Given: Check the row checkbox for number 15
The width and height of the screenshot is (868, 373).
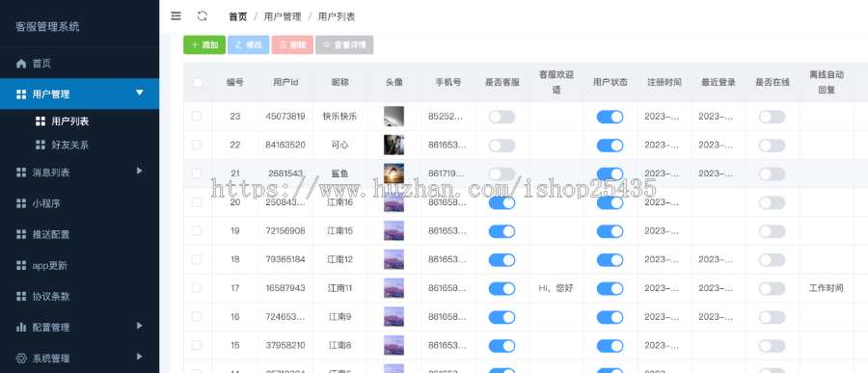Looking at the screenshot, I should (197, 345).
